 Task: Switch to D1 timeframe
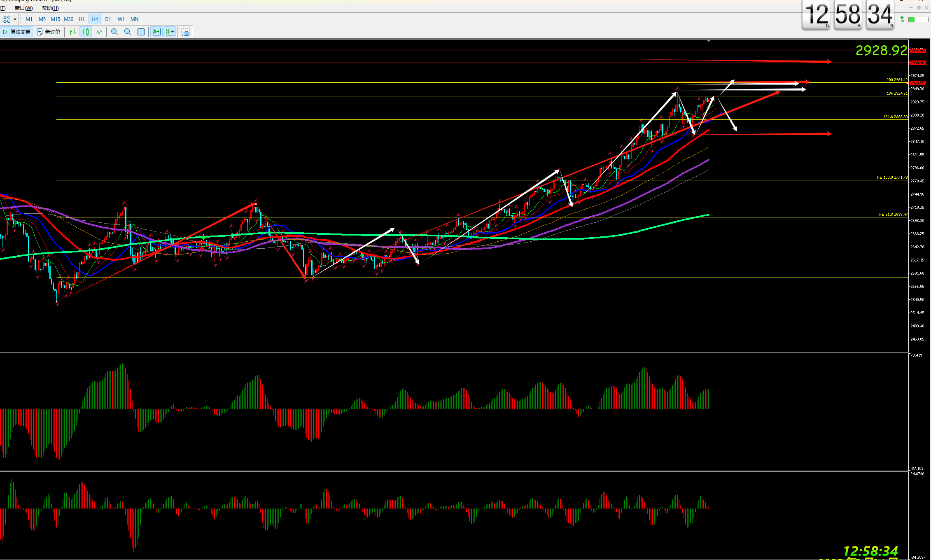point(108,19)
